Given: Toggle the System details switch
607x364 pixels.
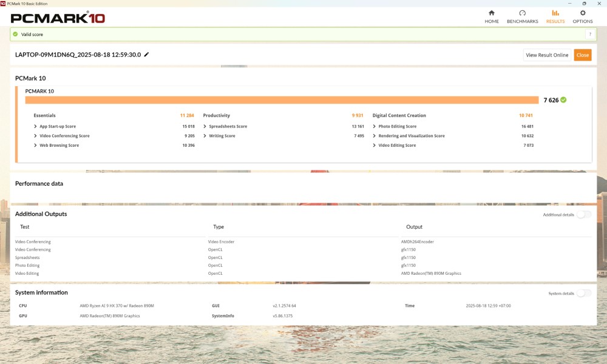Looking at the screenshot, I should tap(584, 293).
